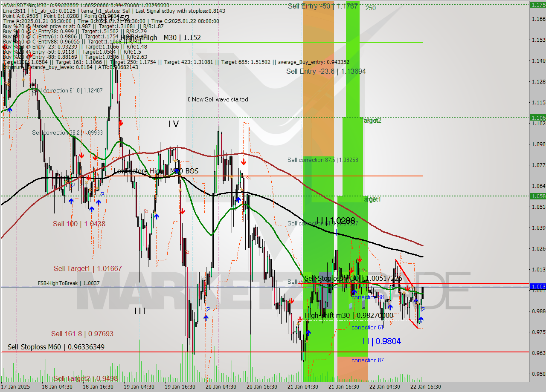The image size is (546, 392).
Task: Select the 'Sell Target1 | 1.01667' label
Action: (88, 268)
